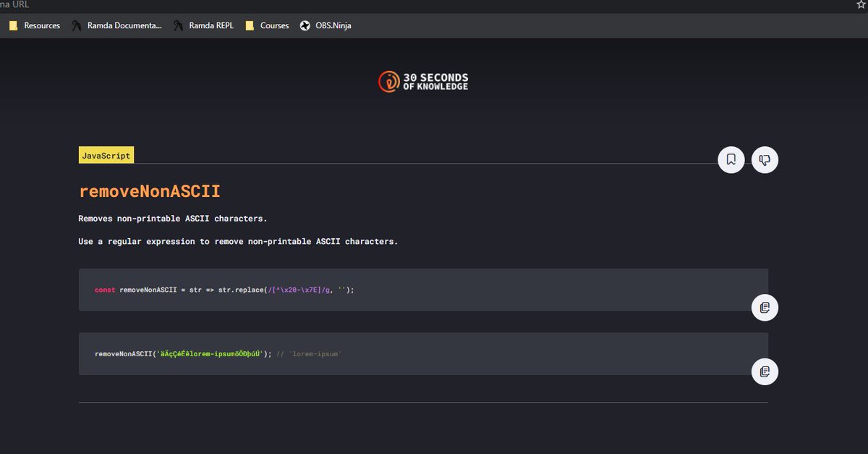Click the 30 Seconds of Knowledge logo
The width and height of the screenshot is (868, 454).
(423, 82)
